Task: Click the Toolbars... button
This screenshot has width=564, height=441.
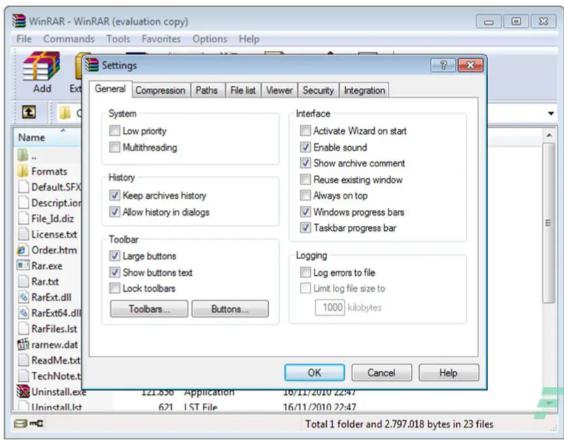Action: tap(149, 309)
